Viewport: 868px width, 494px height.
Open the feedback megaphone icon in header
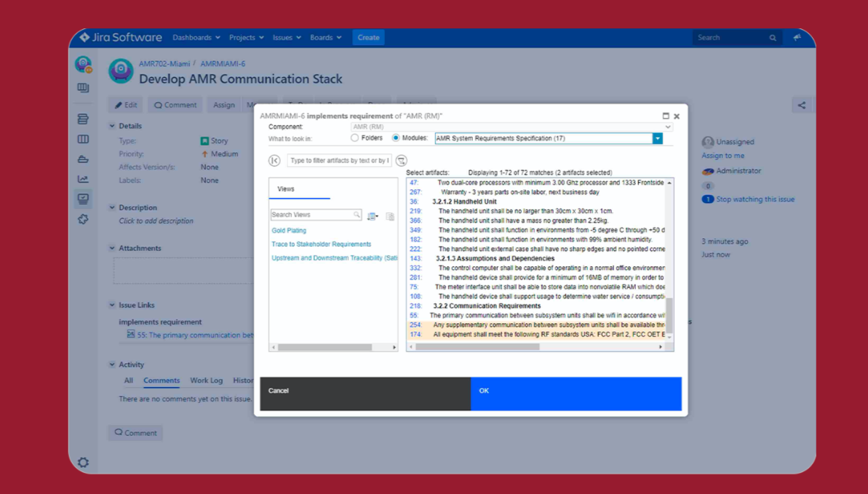tap(797, 38)
